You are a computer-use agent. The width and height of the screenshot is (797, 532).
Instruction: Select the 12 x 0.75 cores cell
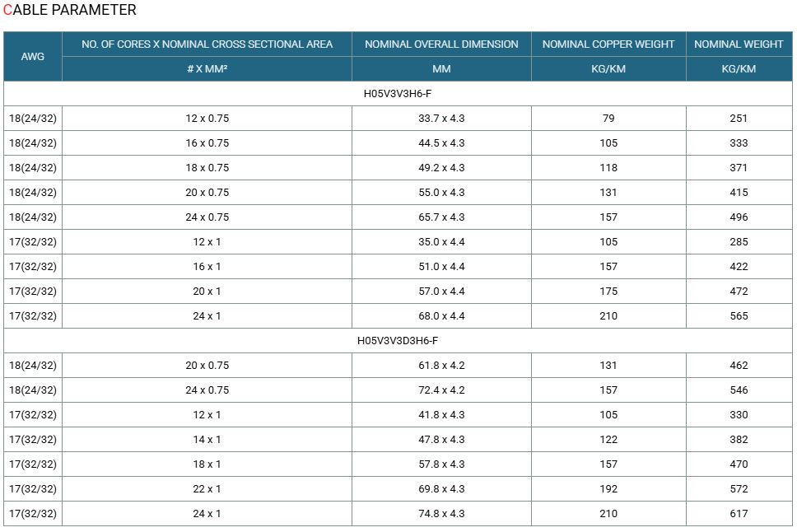click(x=207, y=119)
